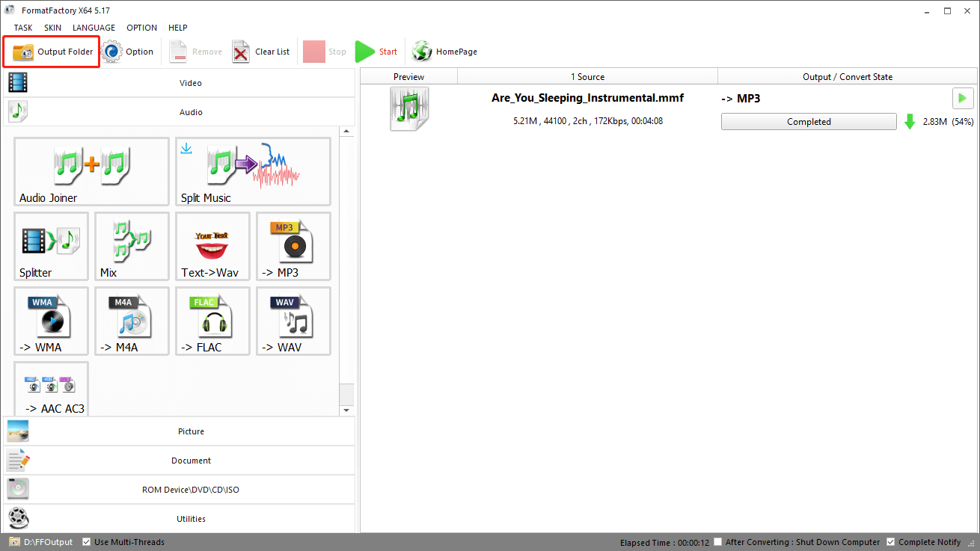
Task: Select the -> MP3 converter tile
Action: coord(293,246)
